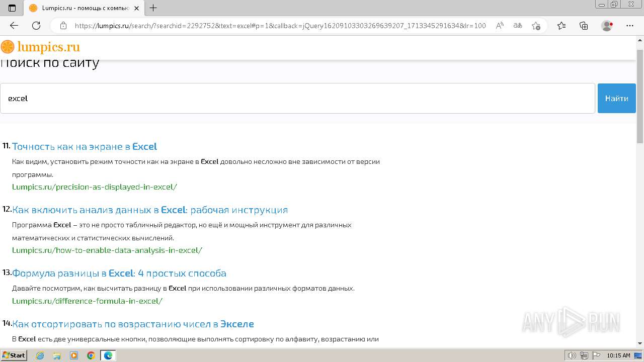Launch Internet Explorer from taskbar
This screenshot has height=362, width=644.
point(40,355)
